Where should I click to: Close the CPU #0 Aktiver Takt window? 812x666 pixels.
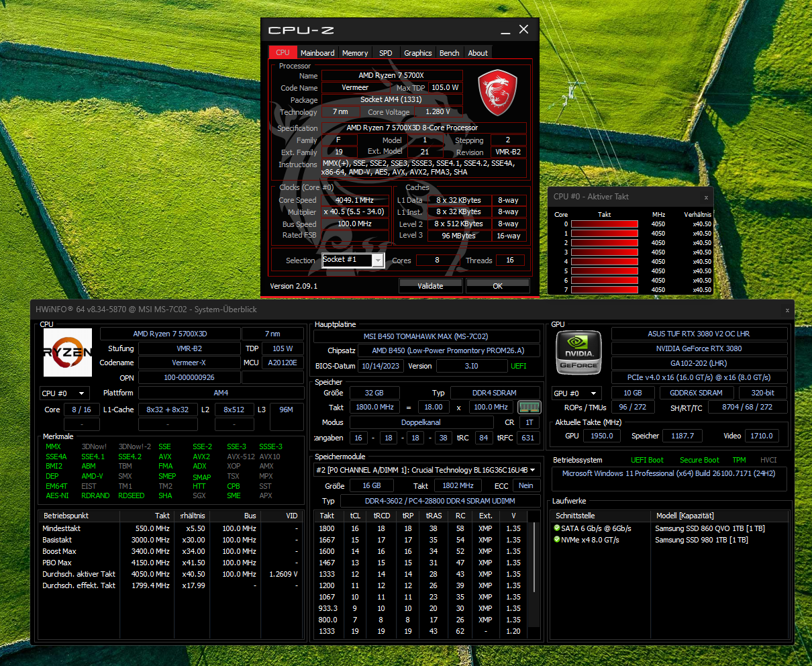point(706,197)
